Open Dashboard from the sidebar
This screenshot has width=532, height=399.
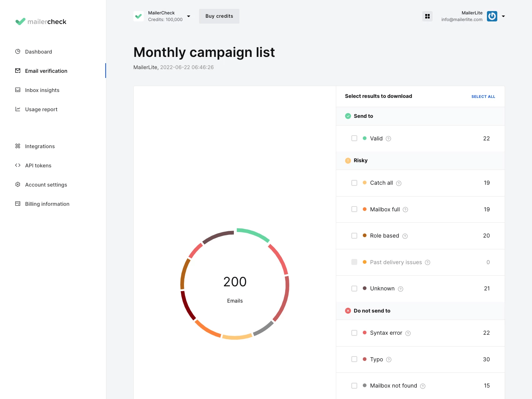[38, 52]
